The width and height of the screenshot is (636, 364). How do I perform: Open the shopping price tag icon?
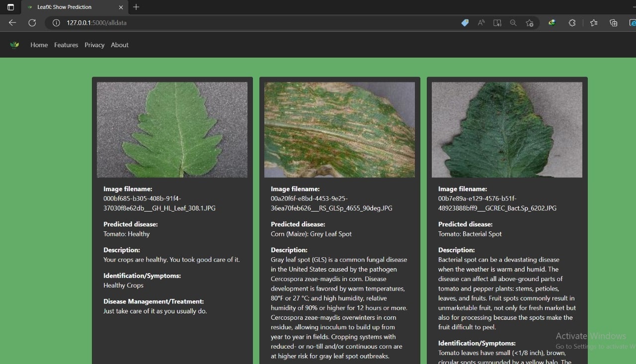coord(465,23)
